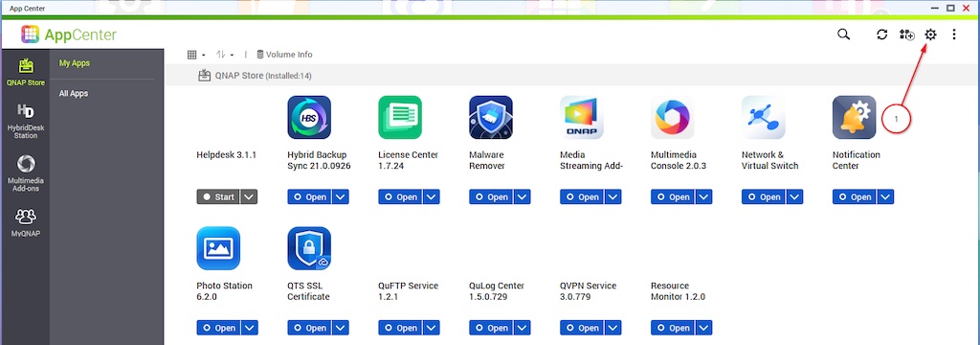Select Multimedia Add-ons in the sidebar

tap(26, 173)
